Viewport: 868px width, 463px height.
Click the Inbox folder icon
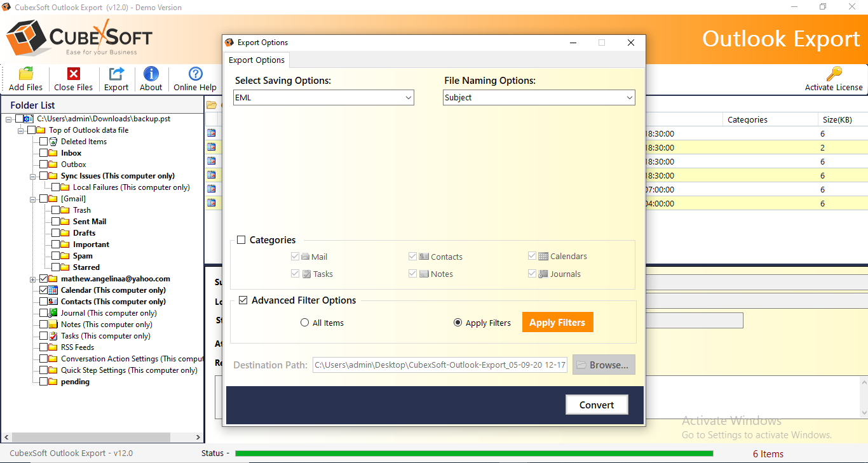click(x=53, y=153)
